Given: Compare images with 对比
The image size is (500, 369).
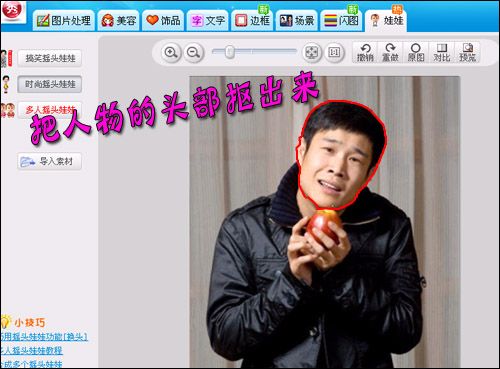Looking at the screenshot, I should (442, 53).
